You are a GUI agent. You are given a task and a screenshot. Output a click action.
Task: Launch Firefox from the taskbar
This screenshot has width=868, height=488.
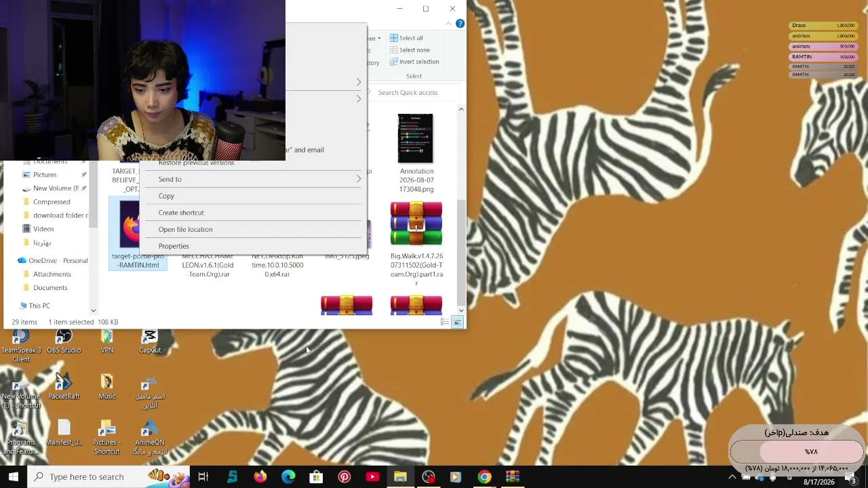[260, 476]
